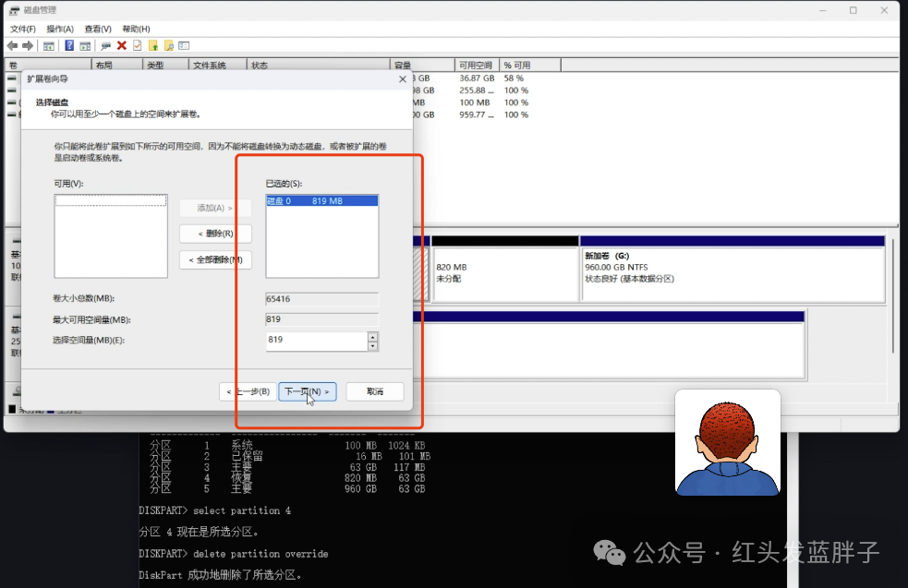This screenshot has width=908, height=588.
Task: Select 磁盘 0 819 MB in selected list
Action: [322, 201]
